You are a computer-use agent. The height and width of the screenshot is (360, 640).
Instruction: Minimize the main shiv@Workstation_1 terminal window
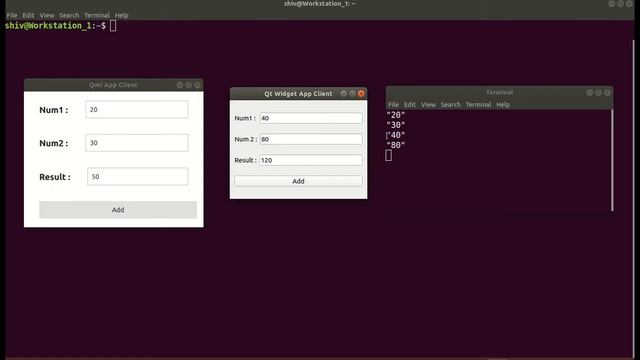click(611, 4)
